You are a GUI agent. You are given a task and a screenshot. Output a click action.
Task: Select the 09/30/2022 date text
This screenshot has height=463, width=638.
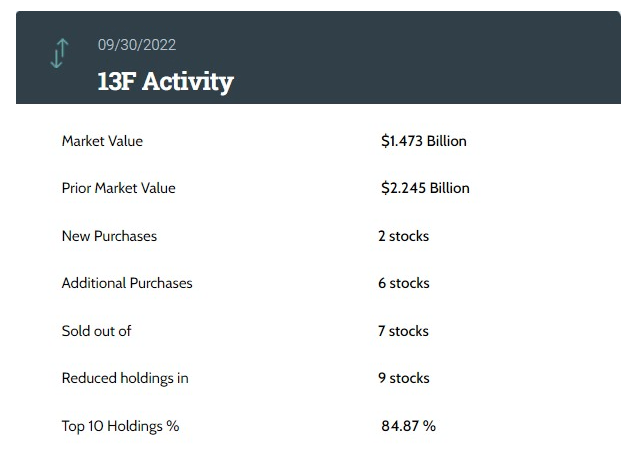point(137,45)
